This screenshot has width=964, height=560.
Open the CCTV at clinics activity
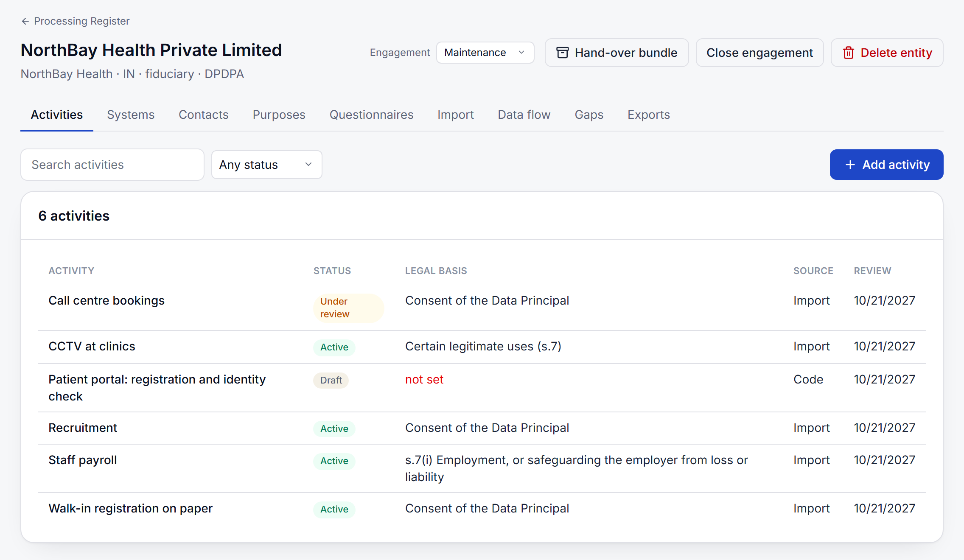pyautogui.click(x=92, y=346)
